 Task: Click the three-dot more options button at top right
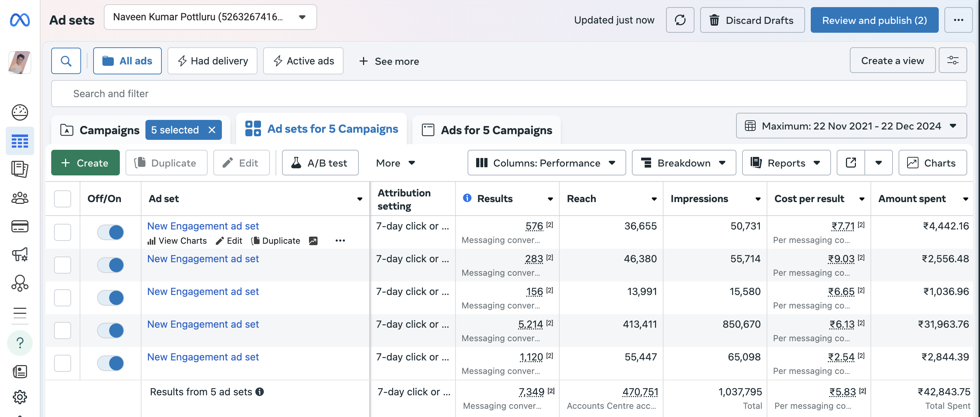pos(958,20)
